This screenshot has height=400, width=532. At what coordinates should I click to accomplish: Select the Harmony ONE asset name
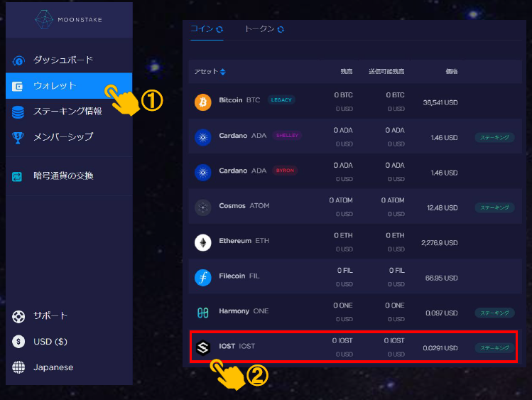click(x=244, y=310)
